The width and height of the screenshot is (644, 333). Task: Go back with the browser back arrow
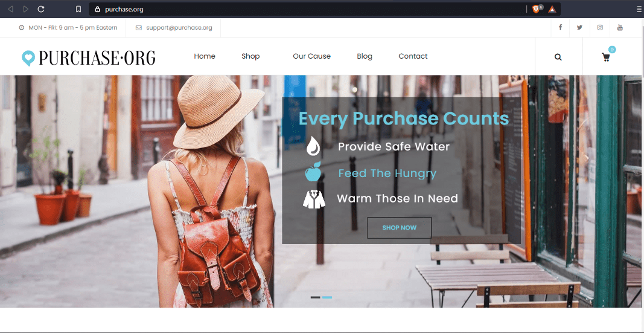pyautogui.click(x=11, y=9)
